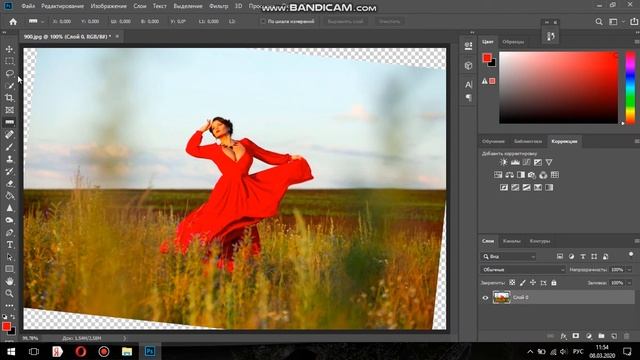640x360 pixels.
Task: Toggle layer filtering switch
Action: (631, 255)
